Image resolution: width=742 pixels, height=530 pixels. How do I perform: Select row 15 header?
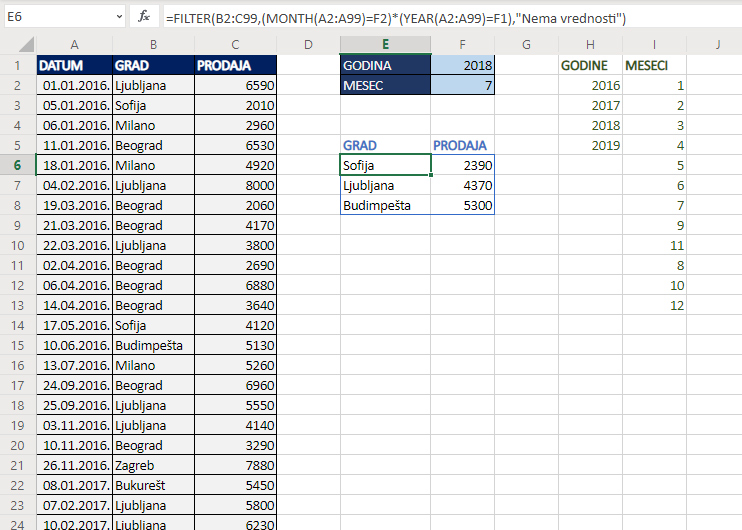coord(18,345)
